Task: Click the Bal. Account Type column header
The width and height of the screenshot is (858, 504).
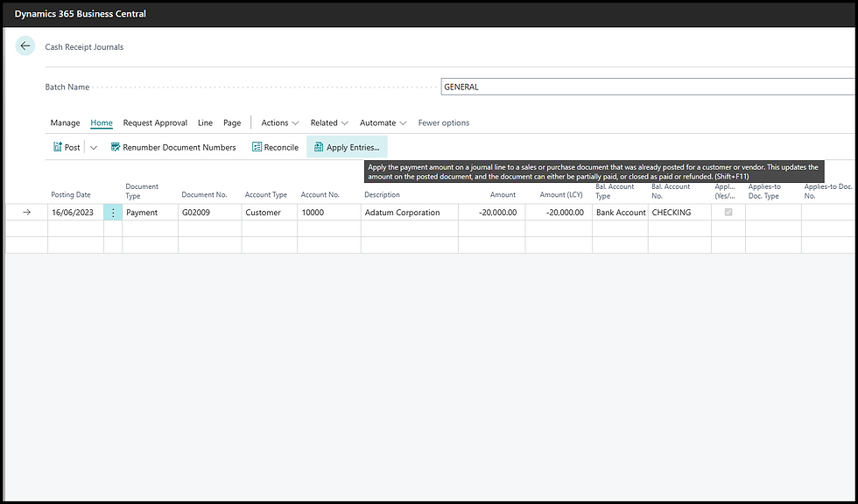Action: pyautogui.click(x=615, y=191)
